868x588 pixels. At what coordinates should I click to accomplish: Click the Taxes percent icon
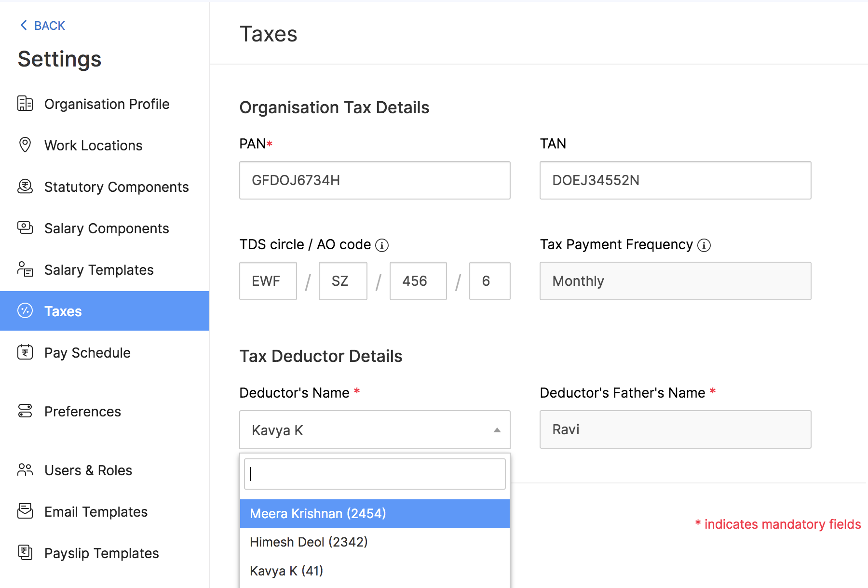click(25, 311)
